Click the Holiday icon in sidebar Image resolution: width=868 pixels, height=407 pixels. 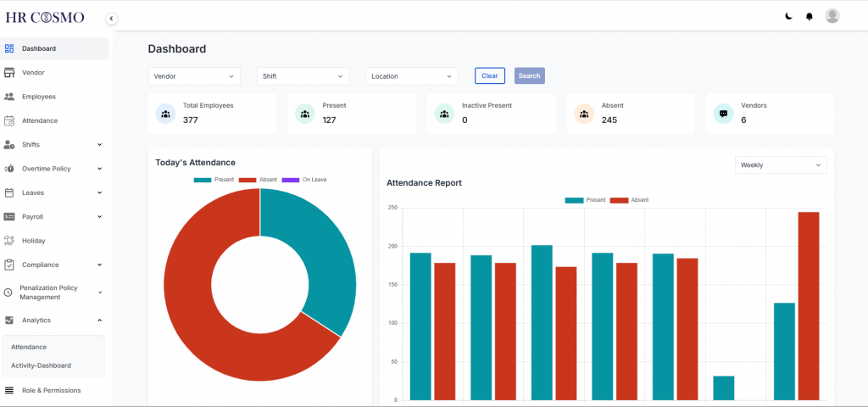(9, 241)
